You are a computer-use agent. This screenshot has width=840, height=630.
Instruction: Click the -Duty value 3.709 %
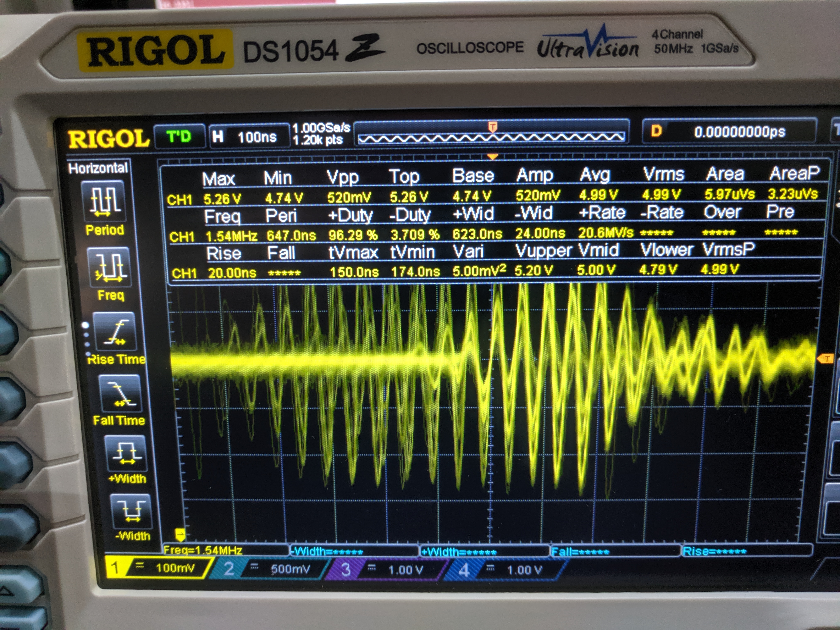415,234
